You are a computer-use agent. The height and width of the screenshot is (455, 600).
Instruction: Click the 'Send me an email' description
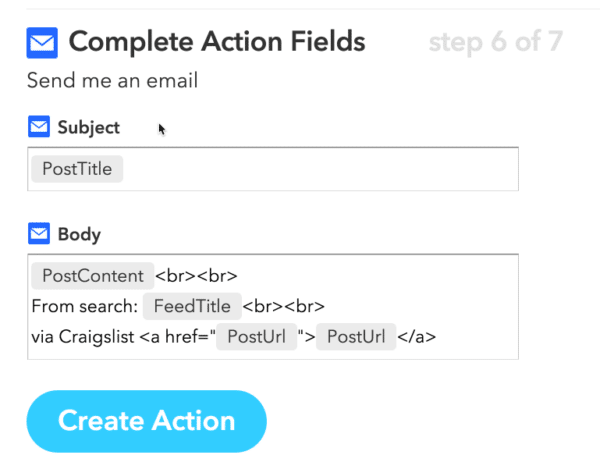coord(112,81)
